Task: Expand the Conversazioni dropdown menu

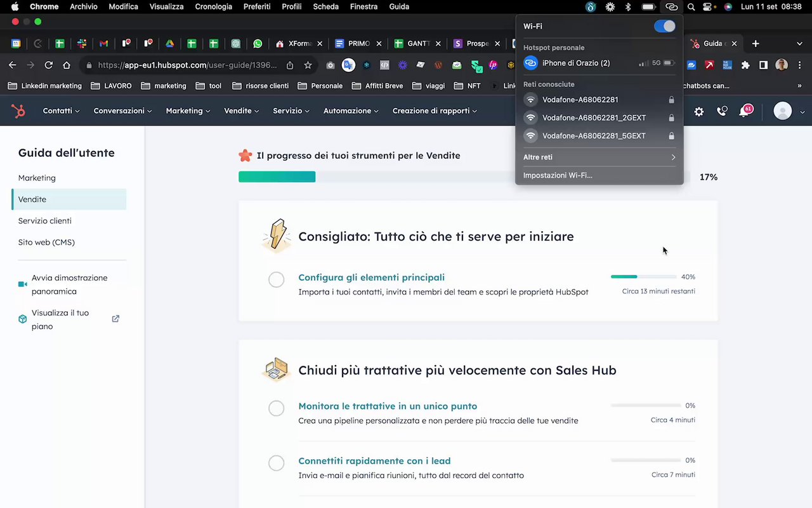Action: click(x=122, y=110)
